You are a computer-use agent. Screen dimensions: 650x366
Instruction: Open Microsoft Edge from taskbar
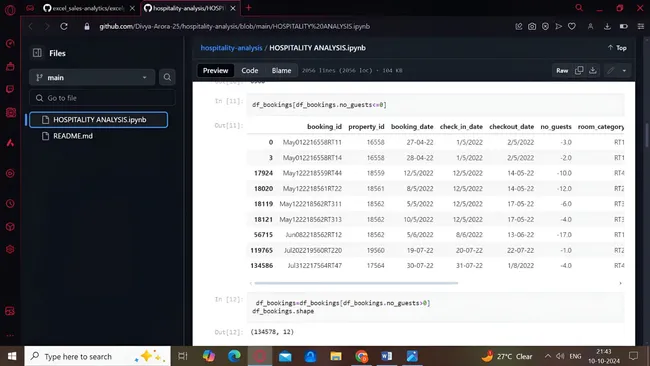[234, 356]
